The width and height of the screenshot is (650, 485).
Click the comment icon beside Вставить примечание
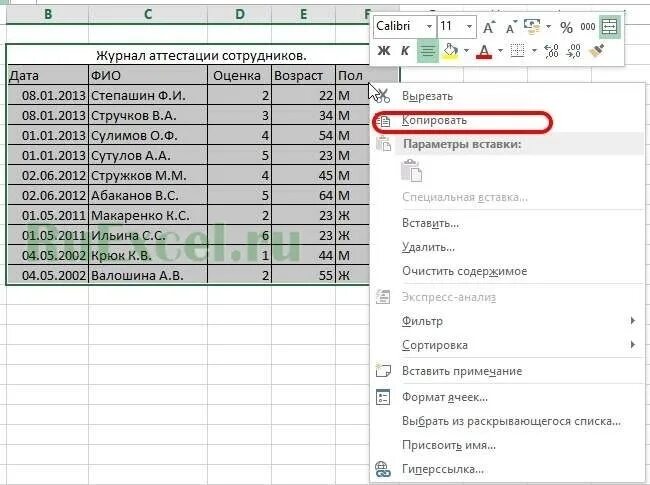pyautogui.click(x=383, y=370)
